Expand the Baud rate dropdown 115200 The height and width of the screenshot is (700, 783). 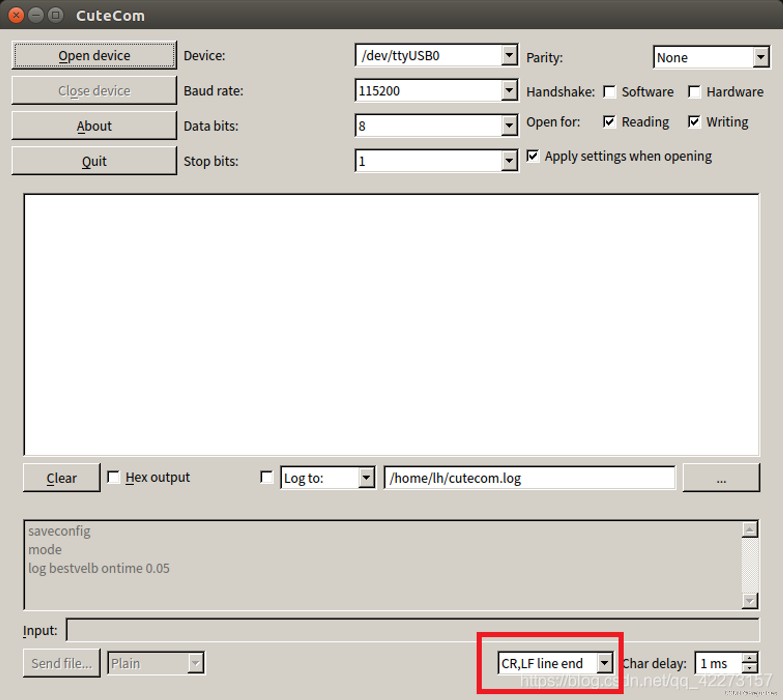tap(437, 90)
